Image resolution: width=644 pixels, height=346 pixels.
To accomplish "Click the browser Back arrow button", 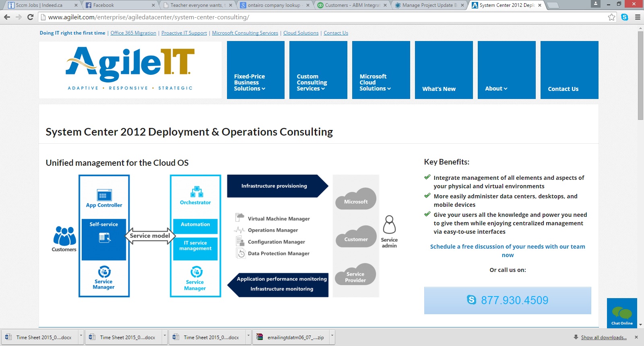I will (7, 17).
